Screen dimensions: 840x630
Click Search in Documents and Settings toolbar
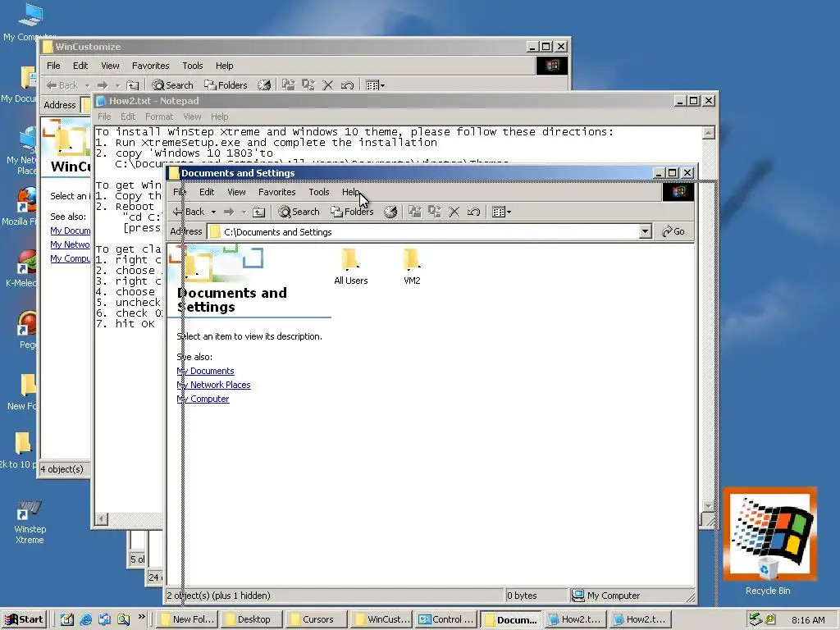click(299, 212)
